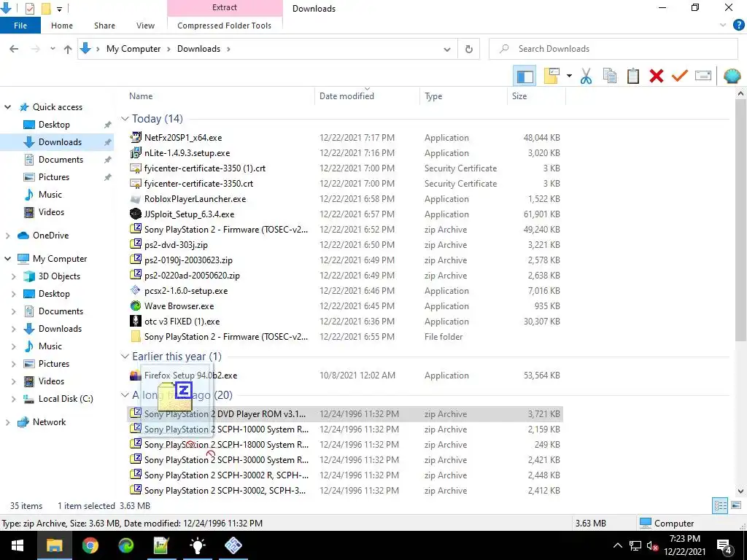The width and height of the screenshot is (747, 560).
Task: Switch to Large icons view button
Action: (735, 505)
